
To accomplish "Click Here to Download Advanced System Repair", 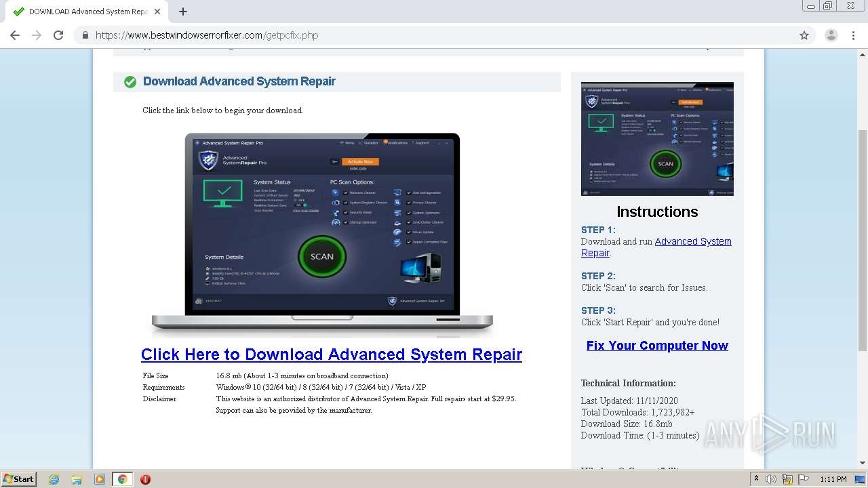I will tap(332, 354).
